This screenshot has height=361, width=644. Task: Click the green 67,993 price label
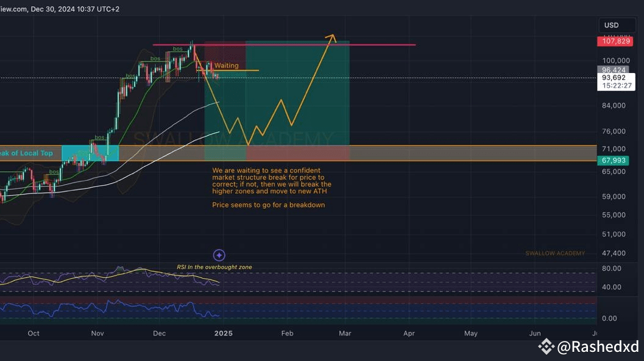[x=615, y=160]
